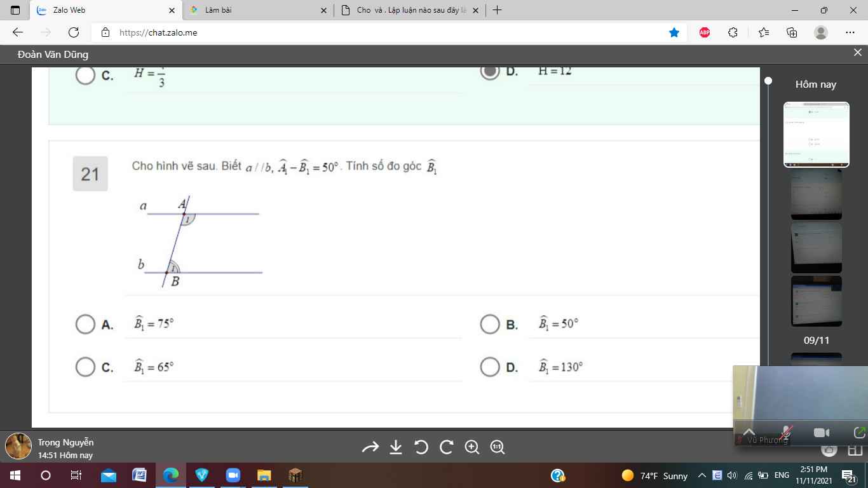Click the timeline marker dot at Hôm nay
The width and height of the screenshot is (868, 488).
pos(768,81)
